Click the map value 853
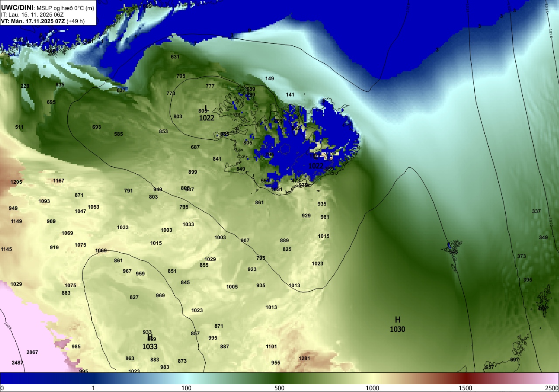 coord(163,131)
